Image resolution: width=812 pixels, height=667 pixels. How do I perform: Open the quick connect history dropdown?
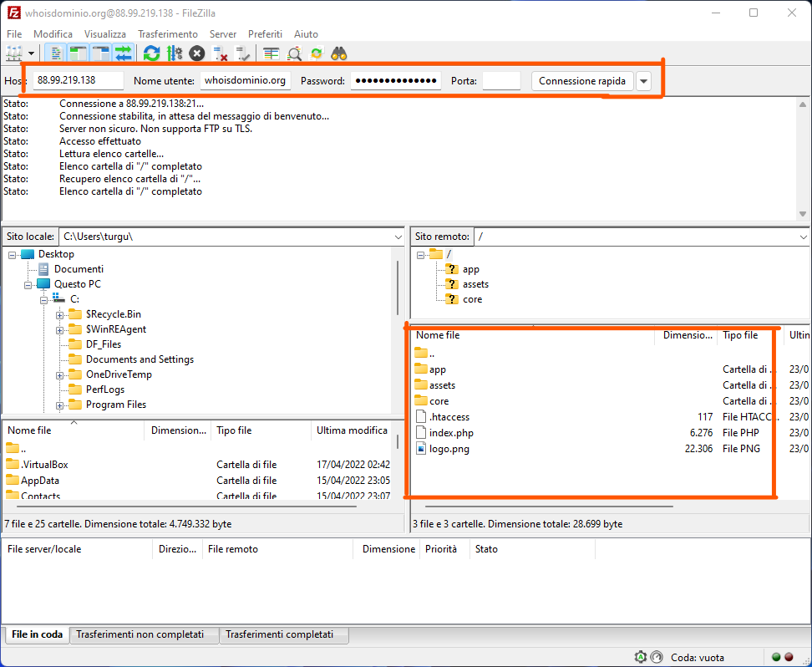(x=643, y=81)
